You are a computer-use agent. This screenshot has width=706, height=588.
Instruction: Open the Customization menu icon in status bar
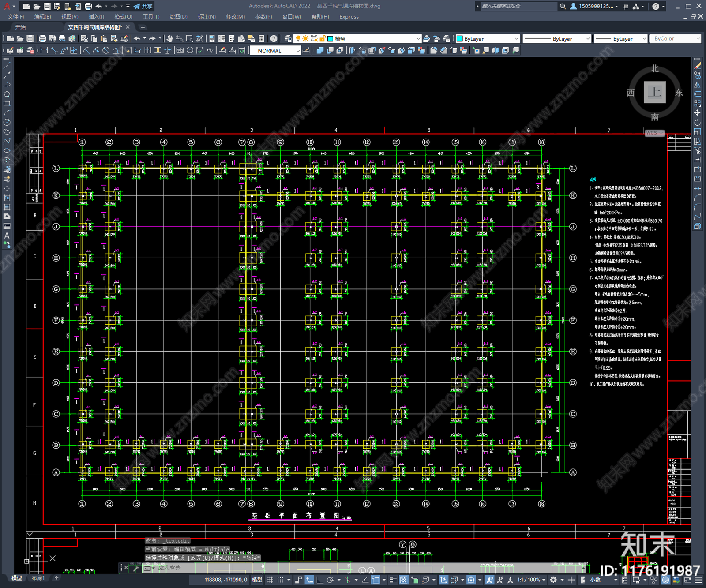(x=698, y=580)
